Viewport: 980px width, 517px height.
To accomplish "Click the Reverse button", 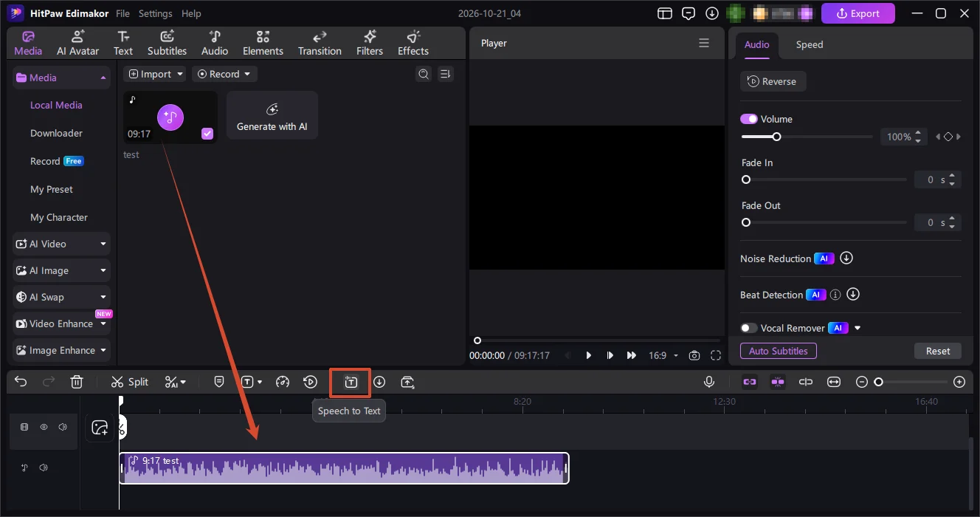I will [x=773, y=81].
